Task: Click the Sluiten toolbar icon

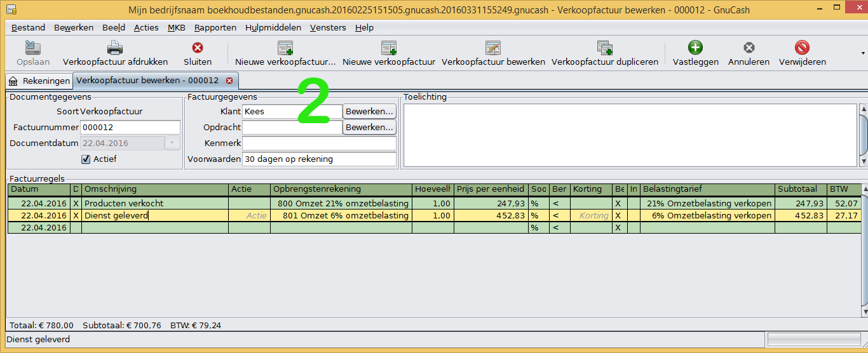Action: [x=198, y=48]
